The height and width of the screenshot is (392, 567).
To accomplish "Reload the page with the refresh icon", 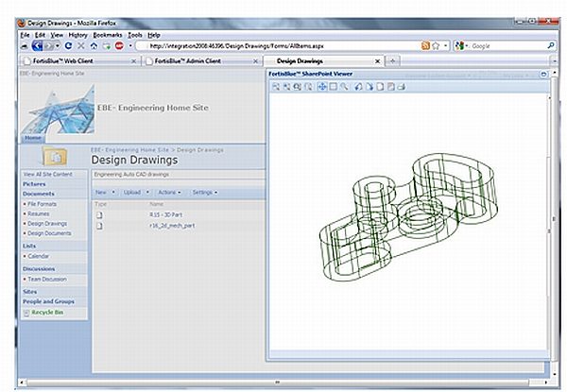I will pos(68,46).
